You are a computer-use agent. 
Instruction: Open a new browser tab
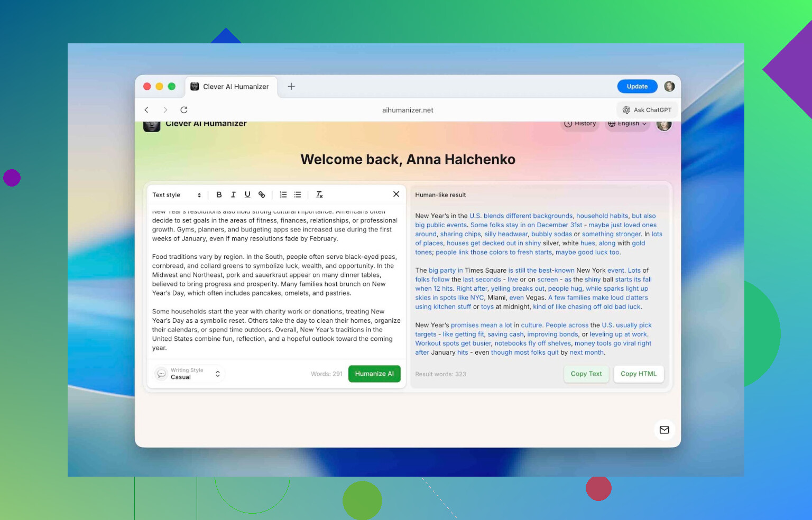[x=291, y=87]
